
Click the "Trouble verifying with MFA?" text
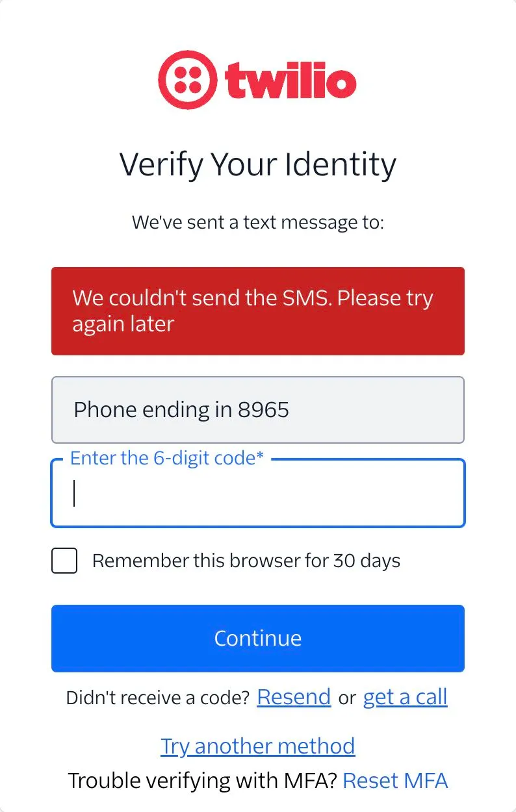tap(203, 780)
